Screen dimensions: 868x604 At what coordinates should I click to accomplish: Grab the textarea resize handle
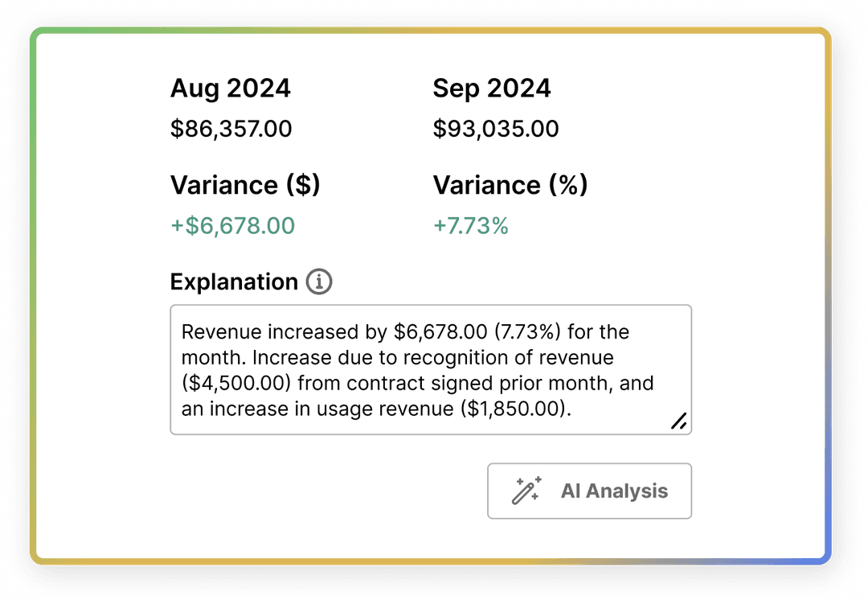[679, 421]
